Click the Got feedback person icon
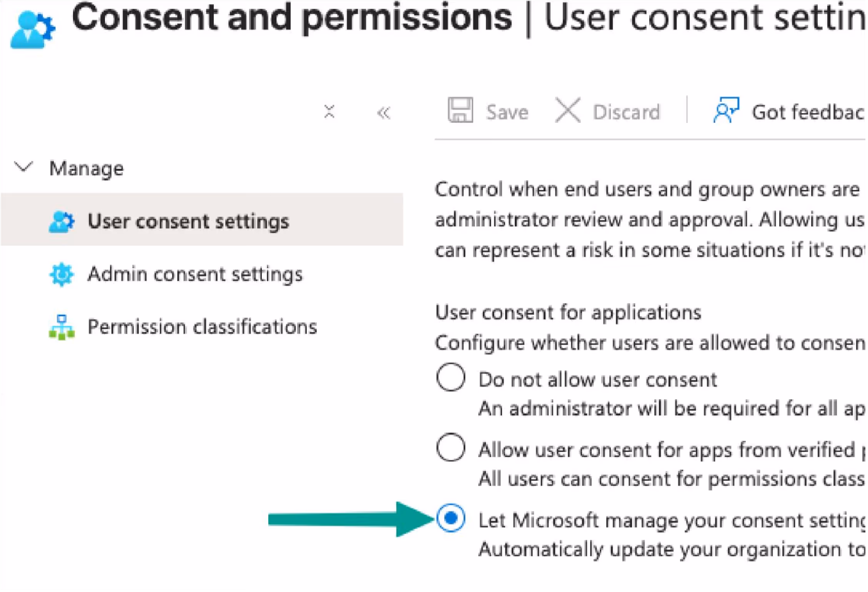Viewport: 868px width, 592px height. [726, 110]
